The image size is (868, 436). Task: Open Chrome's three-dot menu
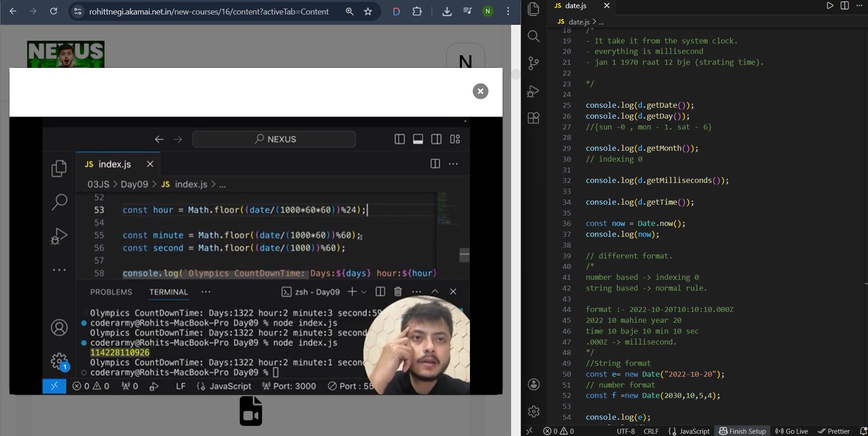508,11
